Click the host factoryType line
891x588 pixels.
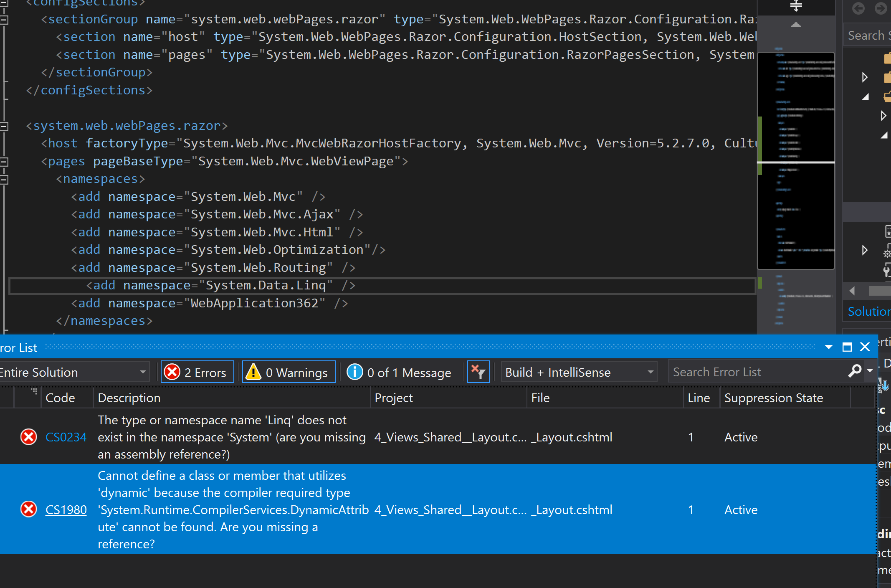[399, 144]
